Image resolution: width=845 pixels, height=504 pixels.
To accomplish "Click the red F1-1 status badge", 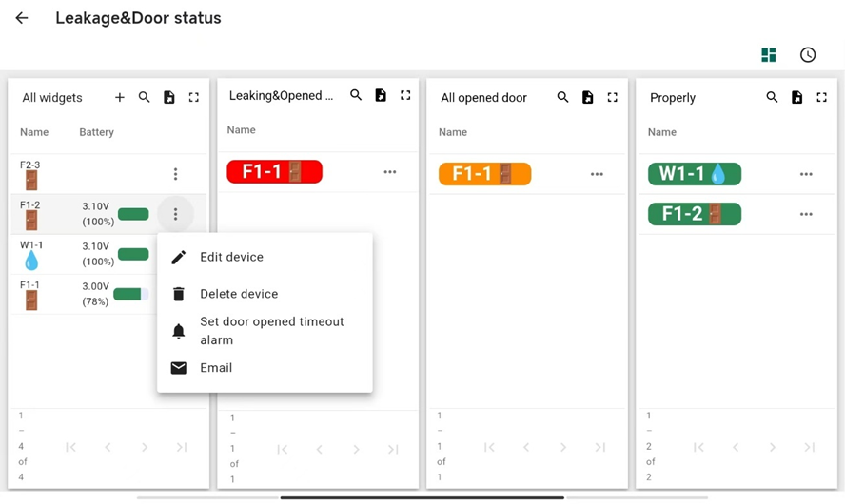I will coord(274,172).
